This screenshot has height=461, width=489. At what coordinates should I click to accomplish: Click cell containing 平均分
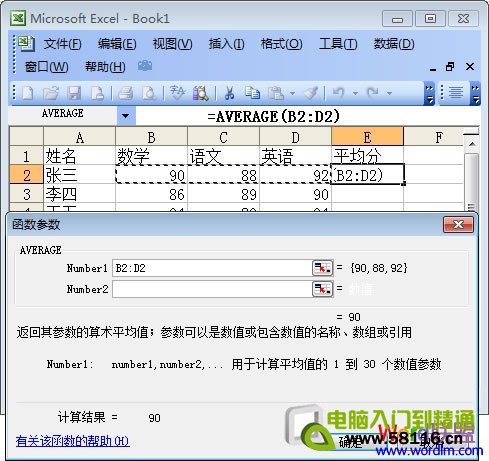tap(367, 156)
